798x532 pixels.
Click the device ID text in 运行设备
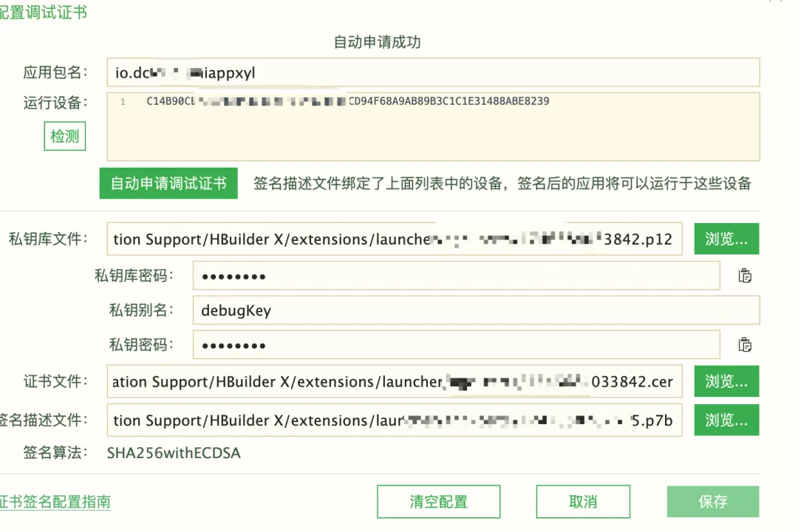[347, 101]
